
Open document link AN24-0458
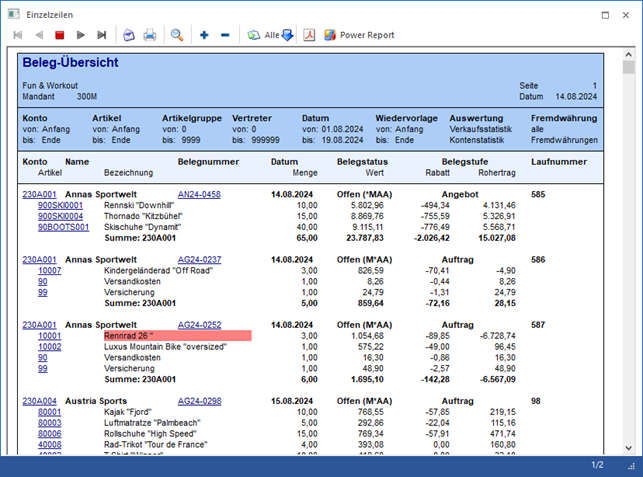click(x=199, y=194)
